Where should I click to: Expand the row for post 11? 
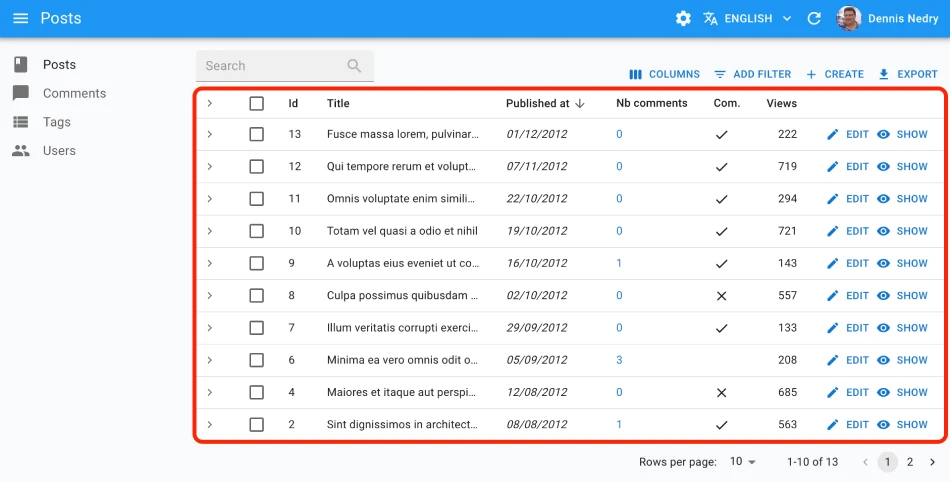pyautogui.click(x=210, y=199)
